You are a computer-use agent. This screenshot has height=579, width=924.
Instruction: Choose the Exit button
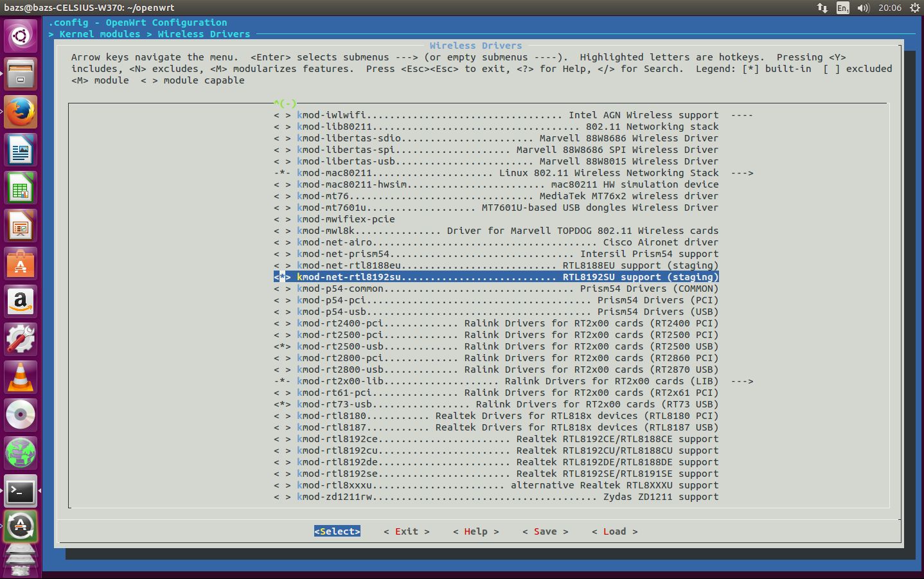[x=407, y=531]
